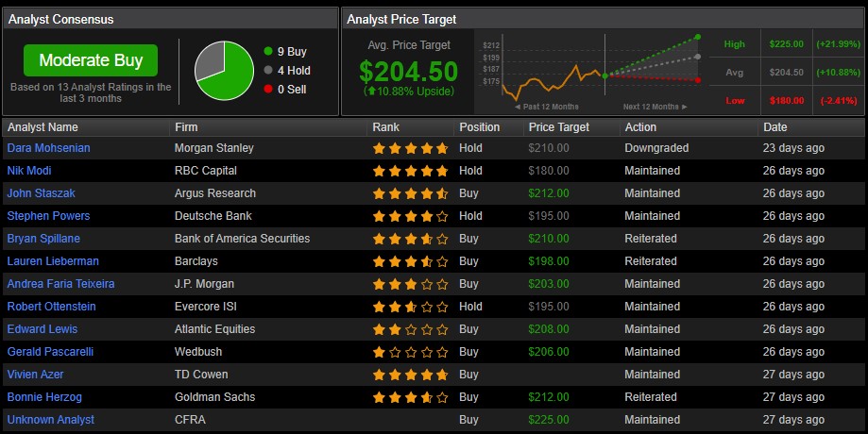Click the red Sell legend dot

(268, 89)
